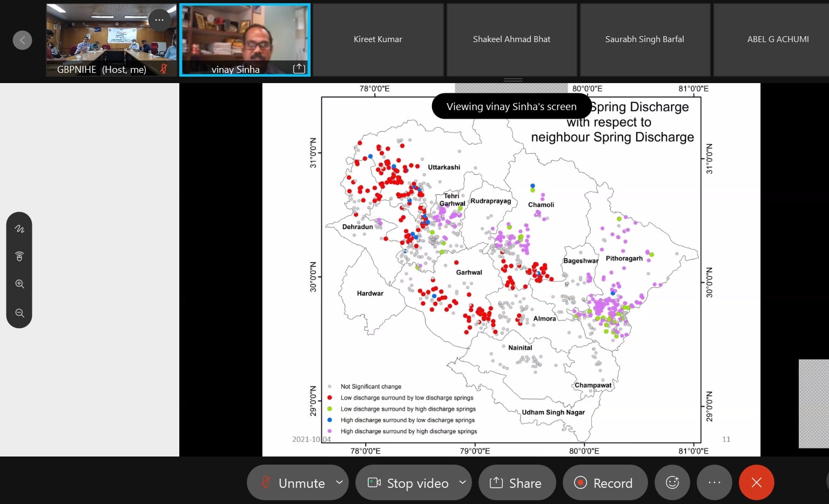This screenshot has width=829, height=504.
Task: End the meeting with the red X
Action: point(756,482)
